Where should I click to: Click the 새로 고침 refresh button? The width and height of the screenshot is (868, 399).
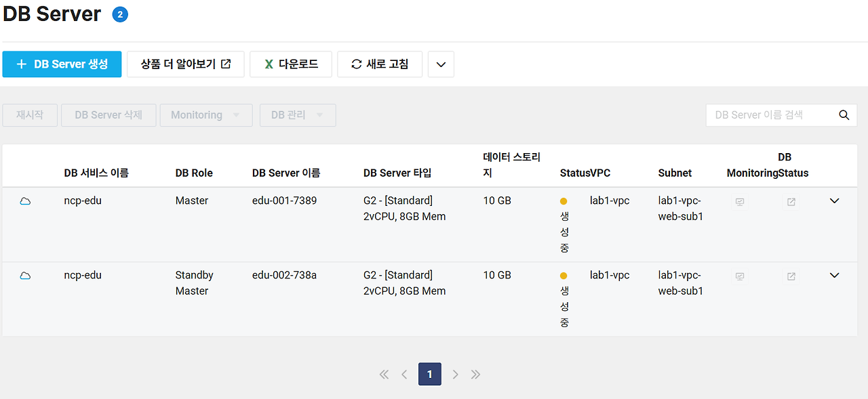[380, 64]
